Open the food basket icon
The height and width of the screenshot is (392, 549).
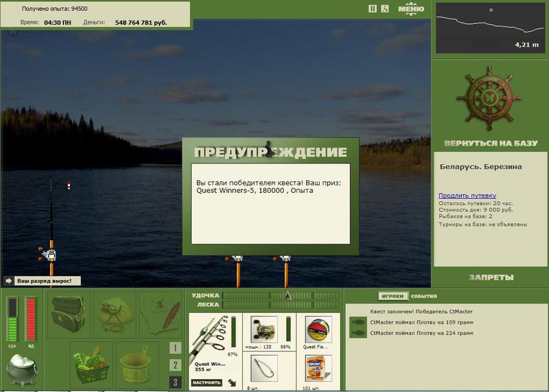point(91,365)
